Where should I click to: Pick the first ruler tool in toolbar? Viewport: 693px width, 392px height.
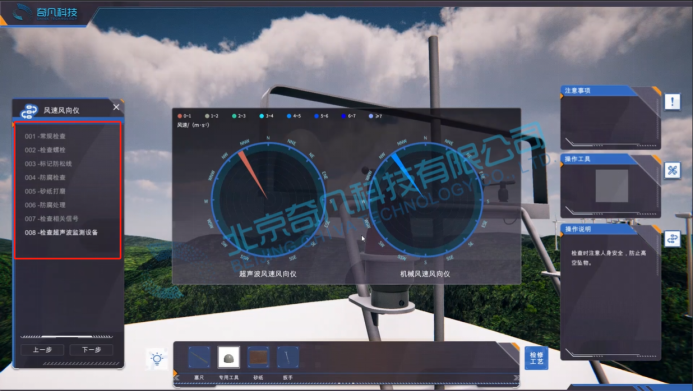[199, 357]
